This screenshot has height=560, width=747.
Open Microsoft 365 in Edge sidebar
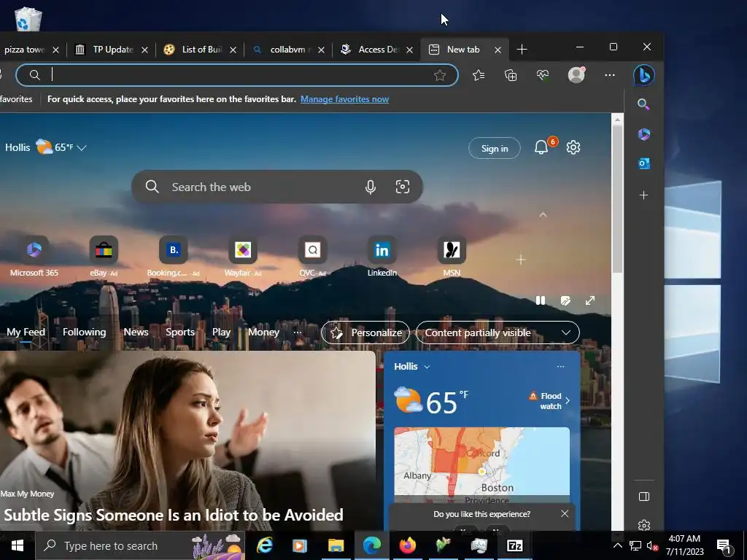[x=643, y=134]
